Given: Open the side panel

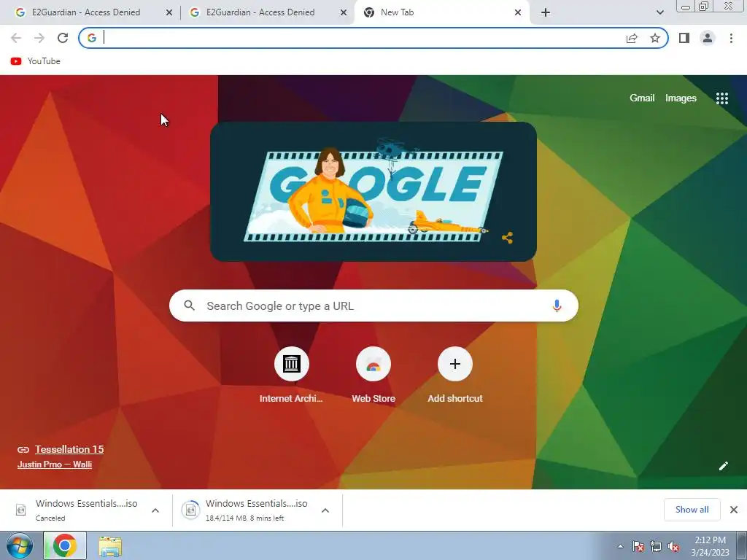Looking at the screenshot, I should click(684, 38).
